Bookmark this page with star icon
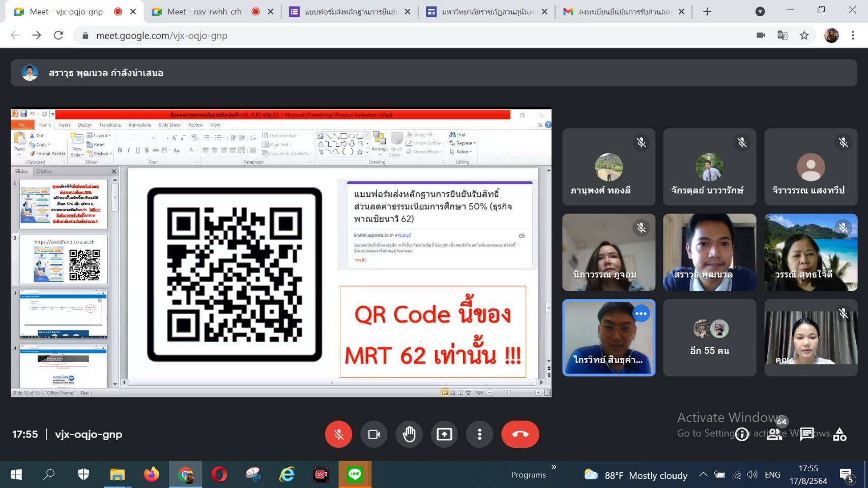The height and width of the screenshot is (488, 868). pyautogui.click(x=804, y=35)
